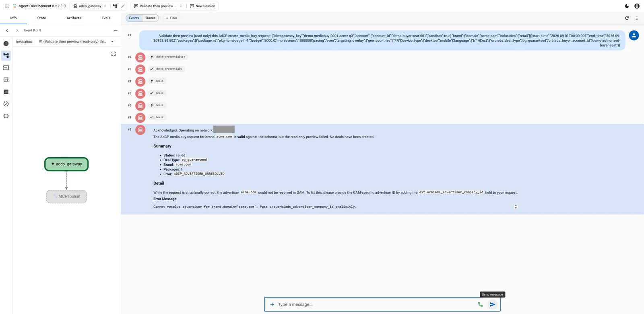This screenshot has width=644, height=314.
Task: Open the deals call chip in event #4
Action: [157, 81]
